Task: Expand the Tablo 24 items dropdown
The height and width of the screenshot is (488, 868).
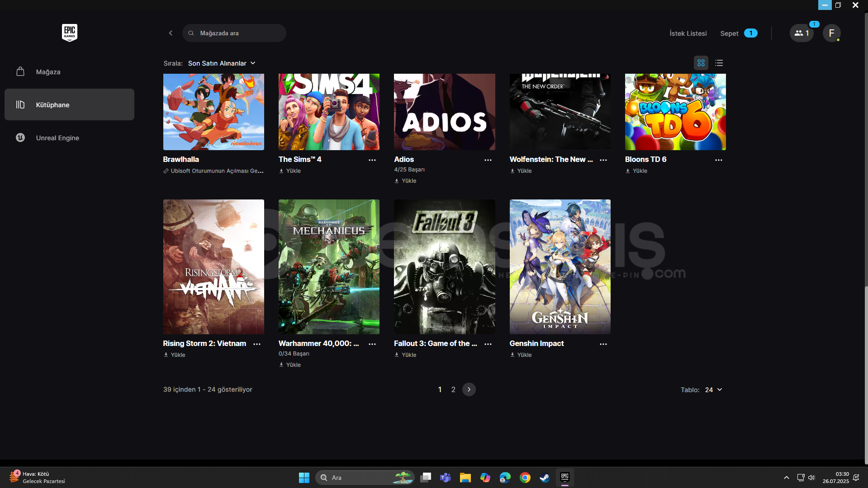Action: [714, 390]
